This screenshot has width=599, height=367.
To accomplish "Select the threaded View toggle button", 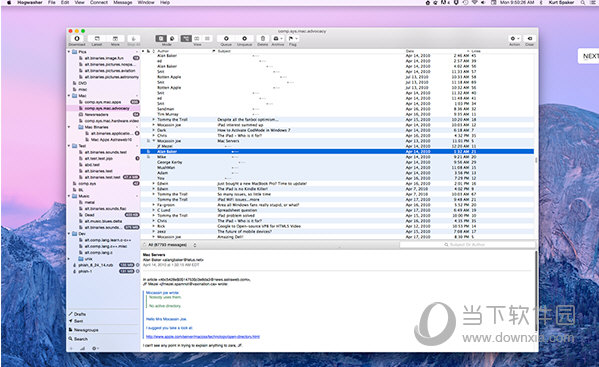I will pyautogui.click(x=186, y=39).
